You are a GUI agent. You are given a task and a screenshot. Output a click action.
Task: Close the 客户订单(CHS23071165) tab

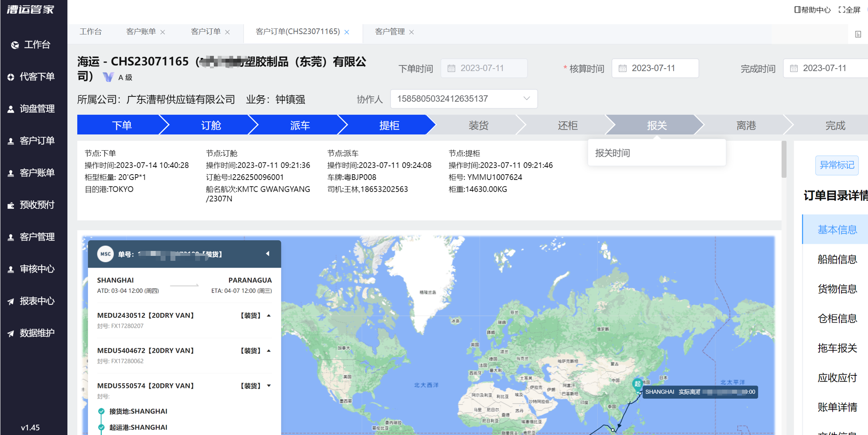(347, 32)
